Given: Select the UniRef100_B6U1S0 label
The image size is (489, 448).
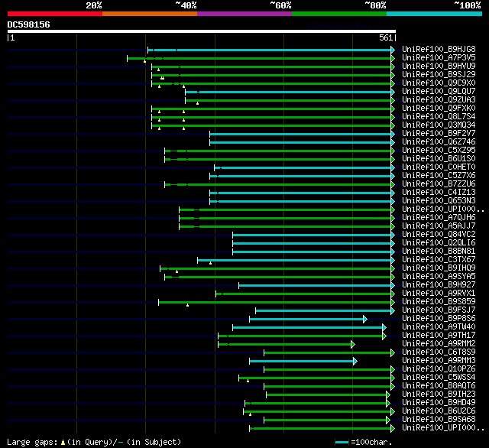Looking at the screenshot, I should click(439, 159).
